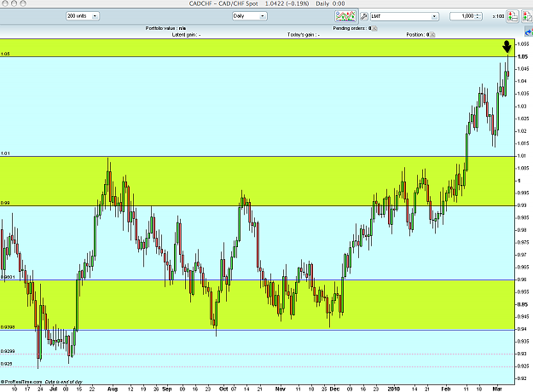533x392 pixels.
Task: Click the 1.05 horizontal line label
Action: (x=5, y=54)
